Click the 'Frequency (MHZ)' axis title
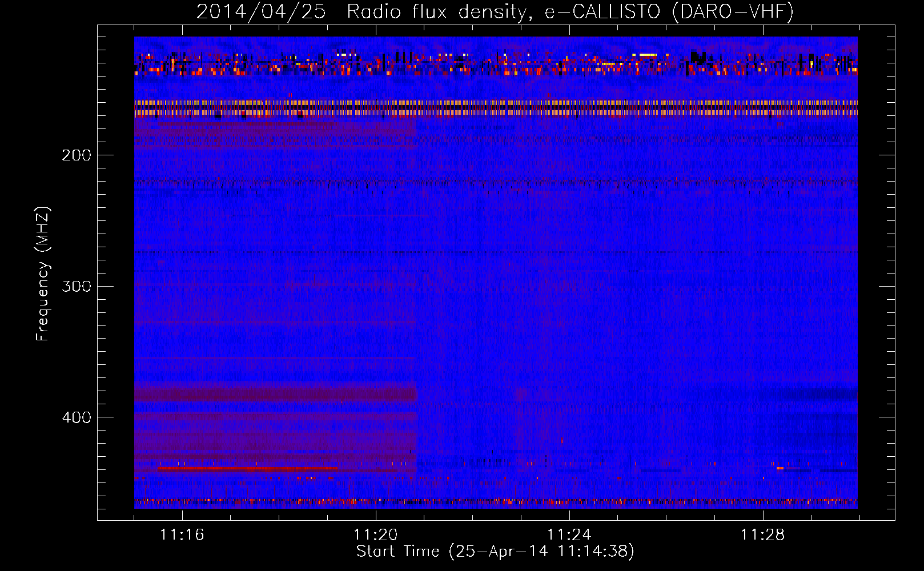Viewport: 924px width, 571px height. tap(43, 274)
